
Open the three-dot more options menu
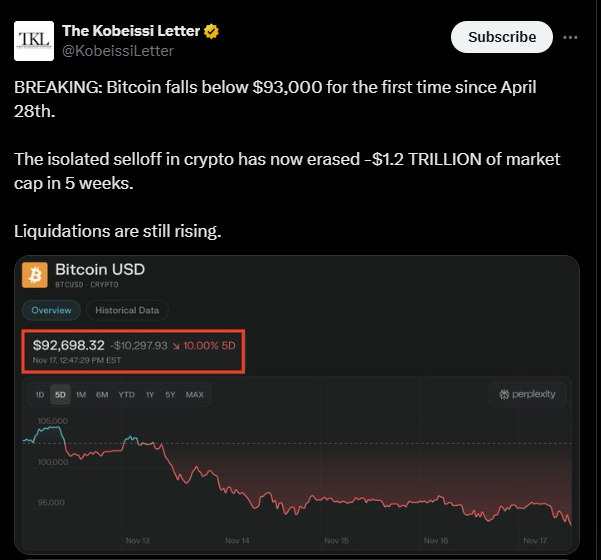click(570, 37)
